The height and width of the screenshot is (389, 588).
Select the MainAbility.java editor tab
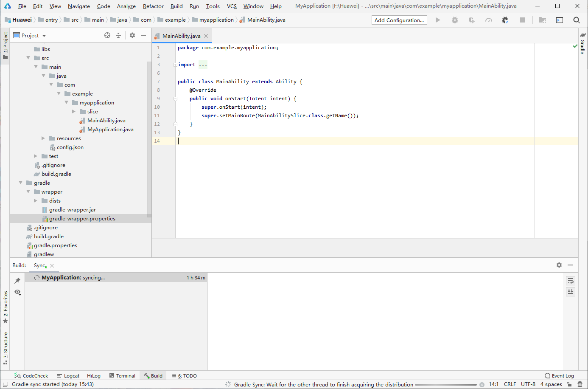click(x=182, y=36)
